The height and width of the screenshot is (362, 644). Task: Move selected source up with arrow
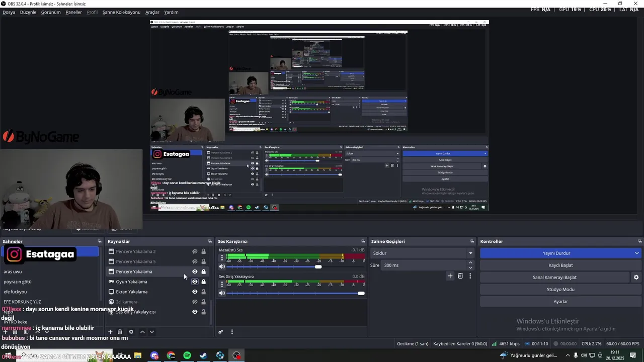point(142,332)
